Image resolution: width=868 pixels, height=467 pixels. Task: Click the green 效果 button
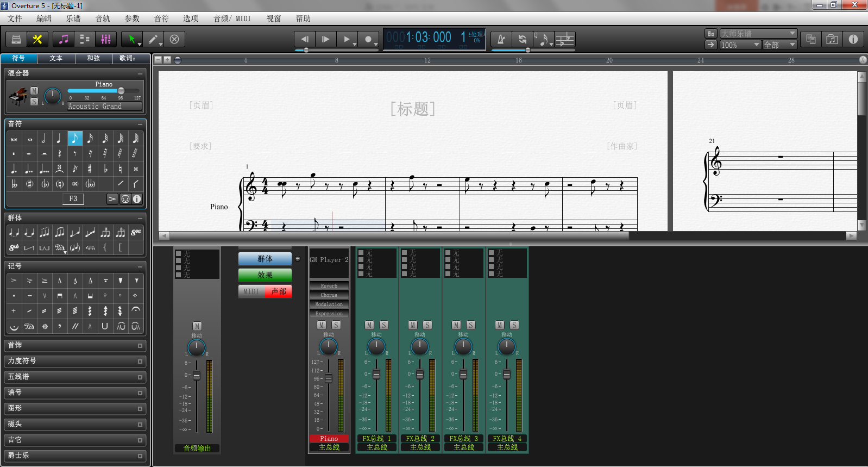coord(265,275)
